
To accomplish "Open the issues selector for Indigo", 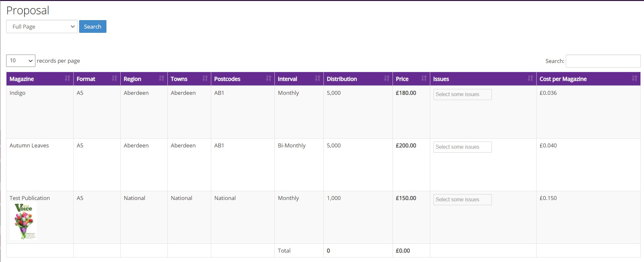I will point(462,94).
